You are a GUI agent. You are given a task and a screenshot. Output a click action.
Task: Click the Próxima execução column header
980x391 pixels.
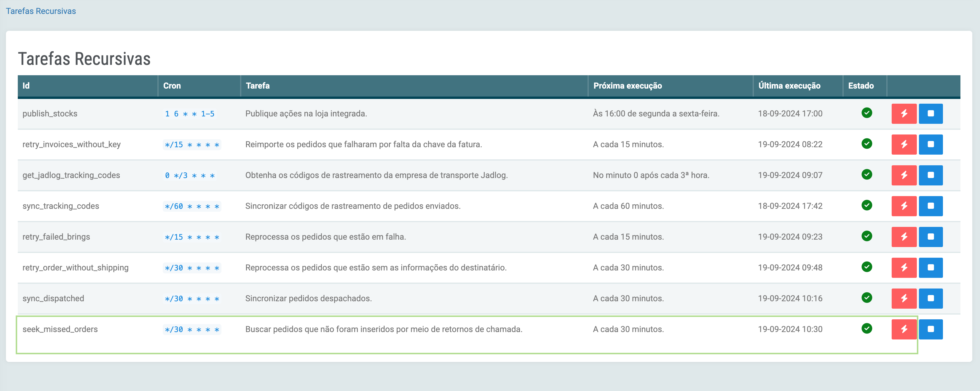pyautogui.click(x=671, y=86)
